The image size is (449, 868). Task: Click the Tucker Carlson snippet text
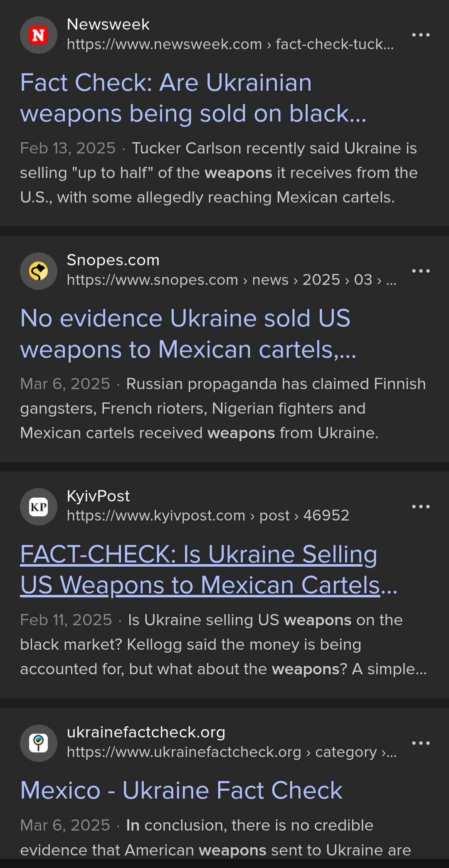point(219,173)
